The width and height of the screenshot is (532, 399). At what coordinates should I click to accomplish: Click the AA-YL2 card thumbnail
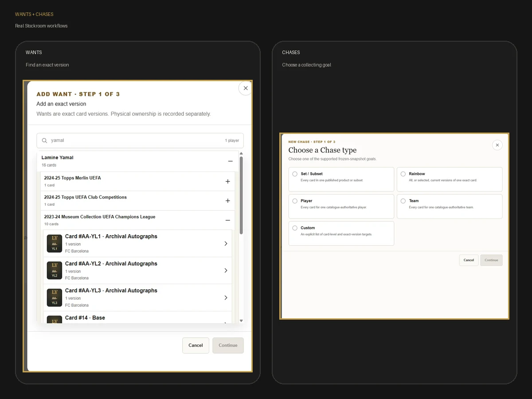[55, 270]
